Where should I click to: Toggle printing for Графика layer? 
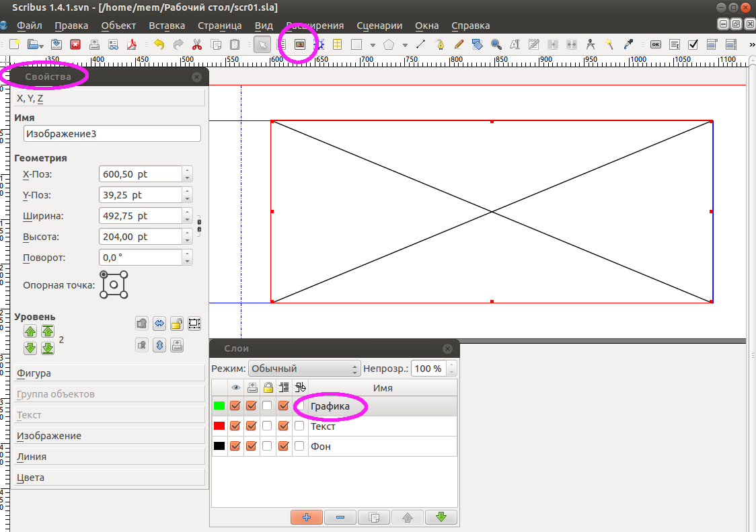[251, 406]
